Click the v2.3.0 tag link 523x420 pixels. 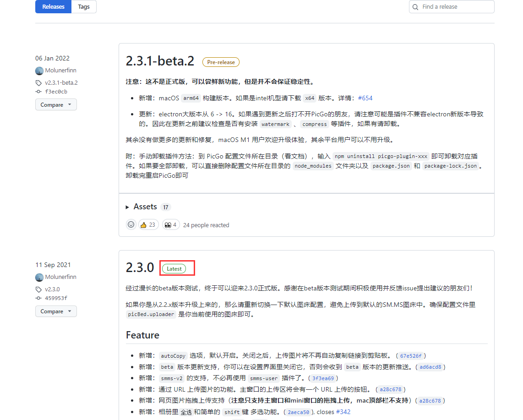tap(52, 289)
